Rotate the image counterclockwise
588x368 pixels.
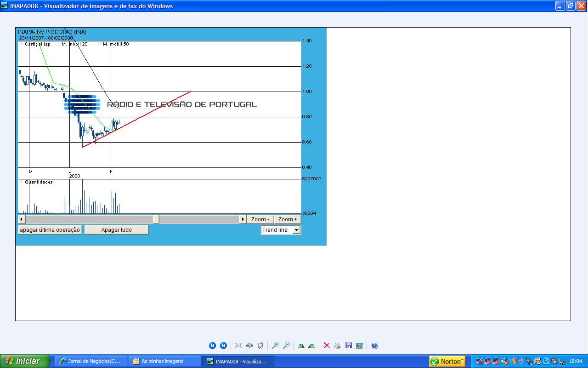click(x=312, y=345)
